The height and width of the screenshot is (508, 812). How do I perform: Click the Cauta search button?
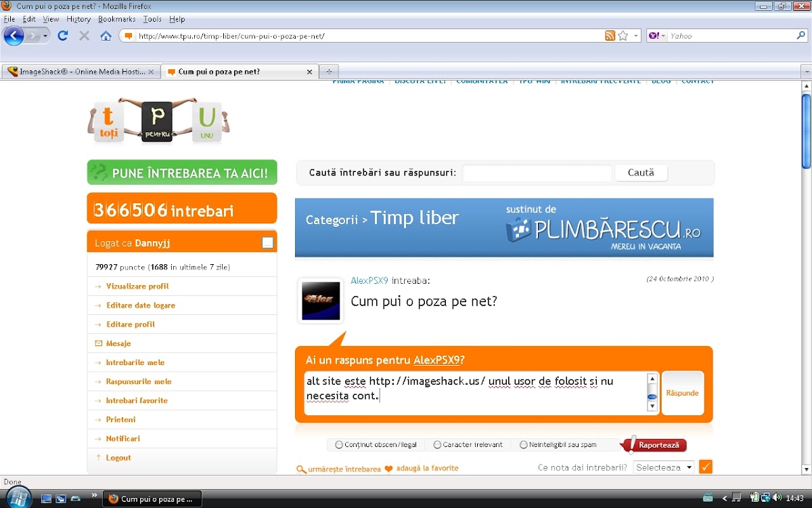coord(641,173)
